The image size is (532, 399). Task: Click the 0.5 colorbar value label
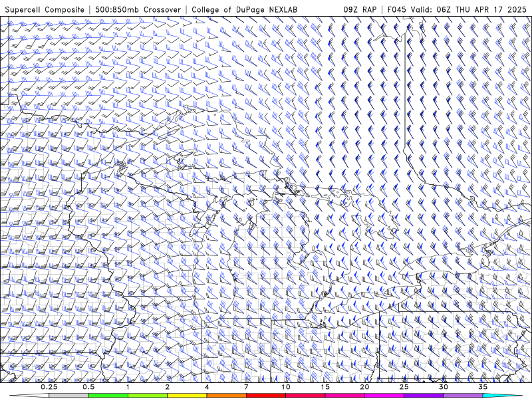click(88, 387)
